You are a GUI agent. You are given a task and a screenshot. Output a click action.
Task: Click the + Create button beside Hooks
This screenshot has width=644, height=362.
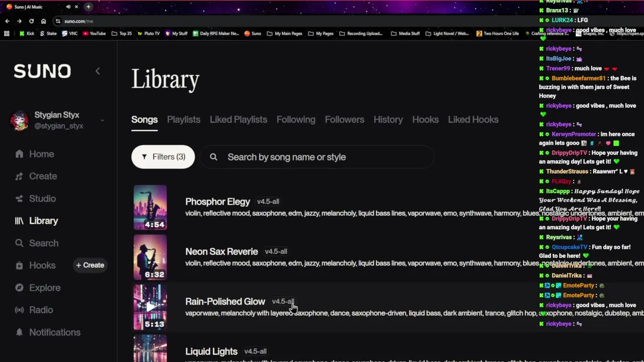[90, 265]
